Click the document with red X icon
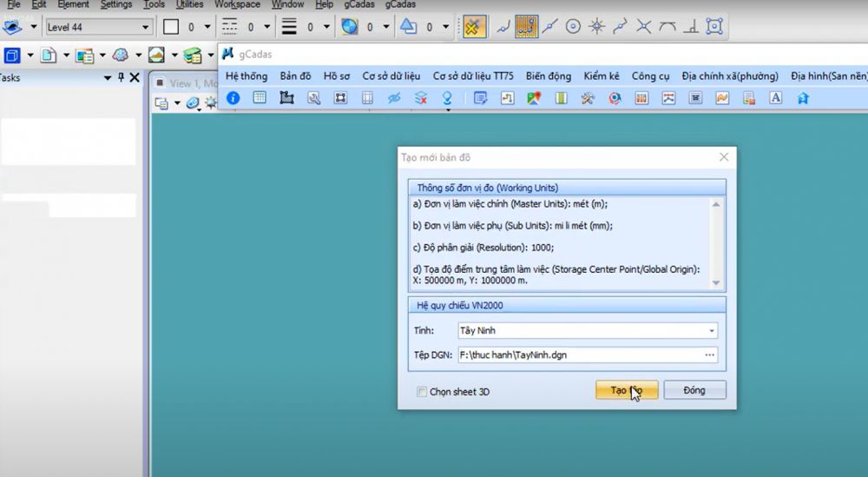This screenshot has height=477, width=868. pos(749,98)
